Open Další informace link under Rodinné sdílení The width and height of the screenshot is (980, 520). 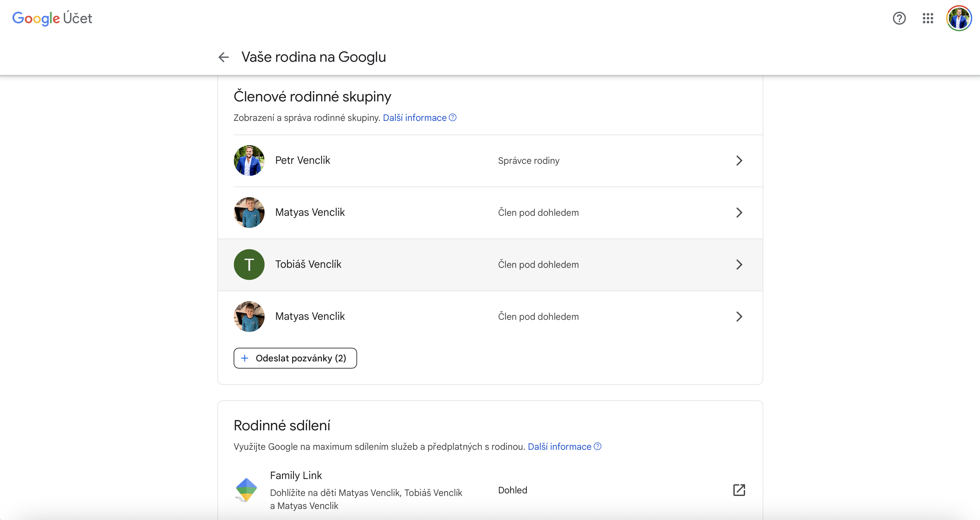click(x=559, y=447)
